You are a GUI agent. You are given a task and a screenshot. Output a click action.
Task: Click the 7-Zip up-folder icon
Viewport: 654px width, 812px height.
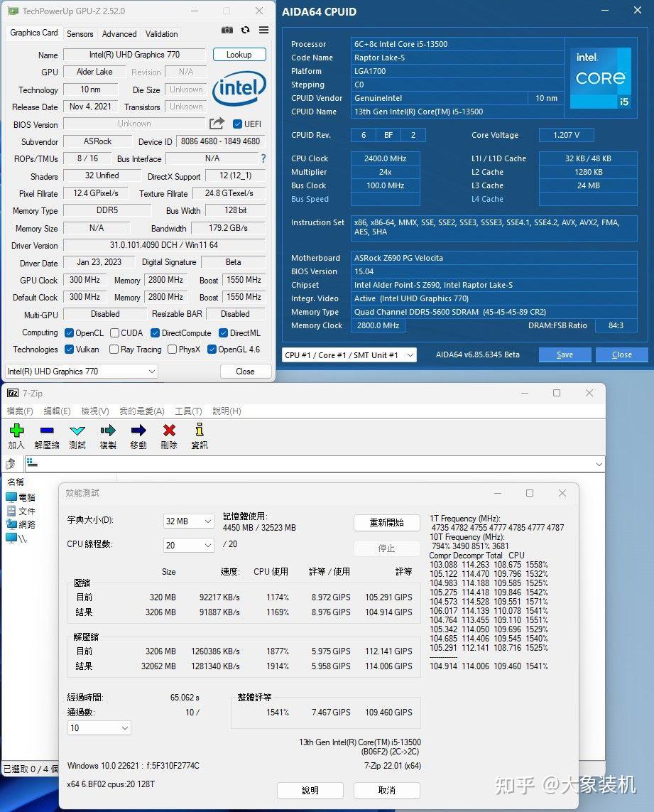(x=11, y=463)
